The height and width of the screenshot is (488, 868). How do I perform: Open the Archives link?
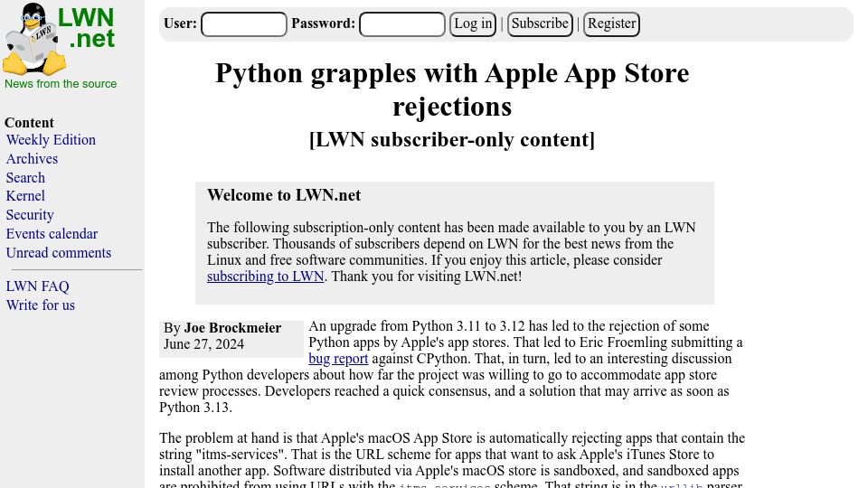coord(33,159)
